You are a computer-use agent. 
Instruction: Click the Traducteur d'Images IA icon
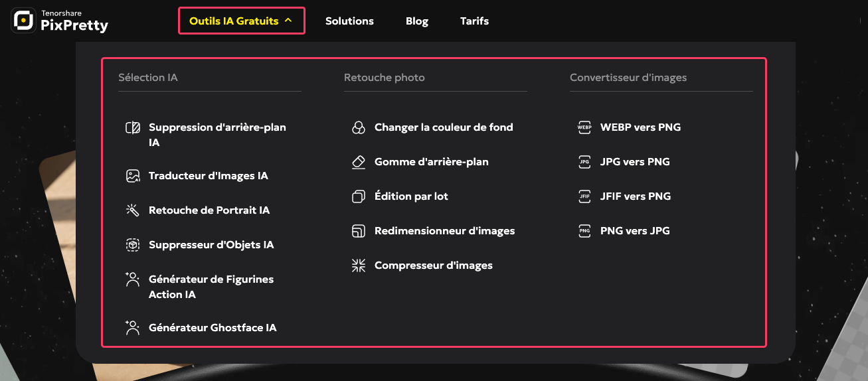133,176
